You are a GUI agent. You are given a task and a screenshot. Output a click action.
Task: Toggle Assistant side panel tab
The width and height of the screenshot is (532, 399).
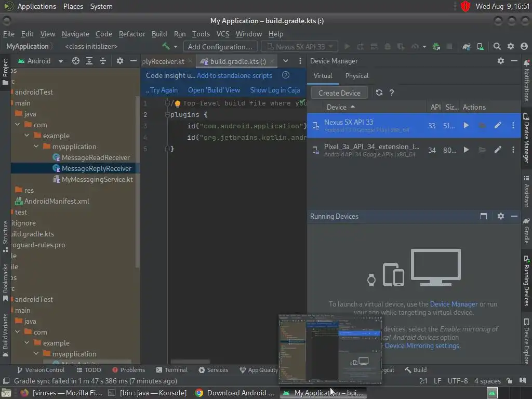pyautogui.click(x=527, y=191)
